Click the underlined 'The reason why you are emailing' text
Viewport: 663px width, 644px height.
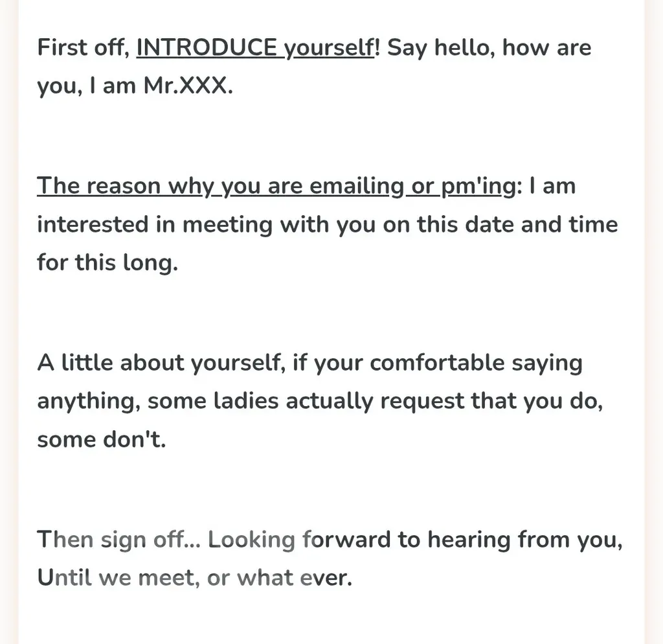(x=220, y=186)
